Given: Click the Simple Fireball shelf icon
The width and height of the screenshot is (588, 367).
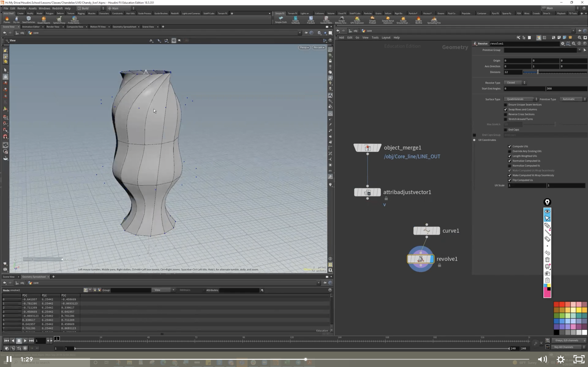Looking at the screenshot, I should pyautogui.click(x=372, y=19).
